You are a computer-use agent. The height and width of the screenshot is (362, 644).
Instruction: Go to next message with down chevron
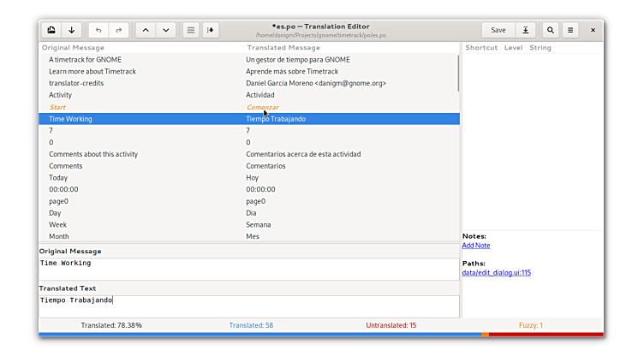[x=166, y=30]
